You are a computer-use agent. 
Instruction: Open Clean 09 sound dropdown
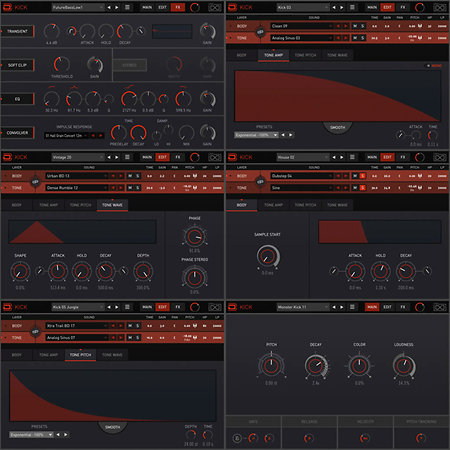coord(302,26)
